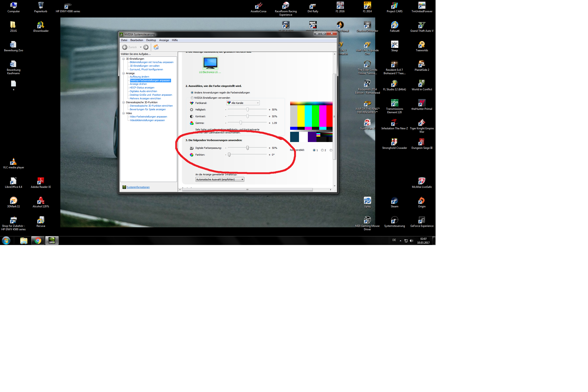Screen dimensions: 588x392
Task: Open Steam desktop shortcut
Action: coord(394,201)
